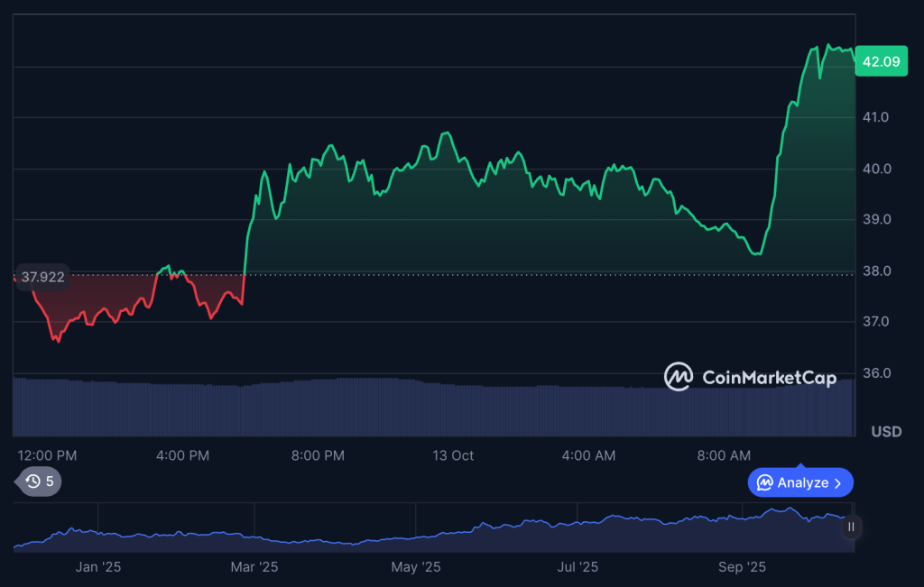924x587 pixels.
Task: Select the Sep '25 point on mini timeline
Action: [742, 567]
